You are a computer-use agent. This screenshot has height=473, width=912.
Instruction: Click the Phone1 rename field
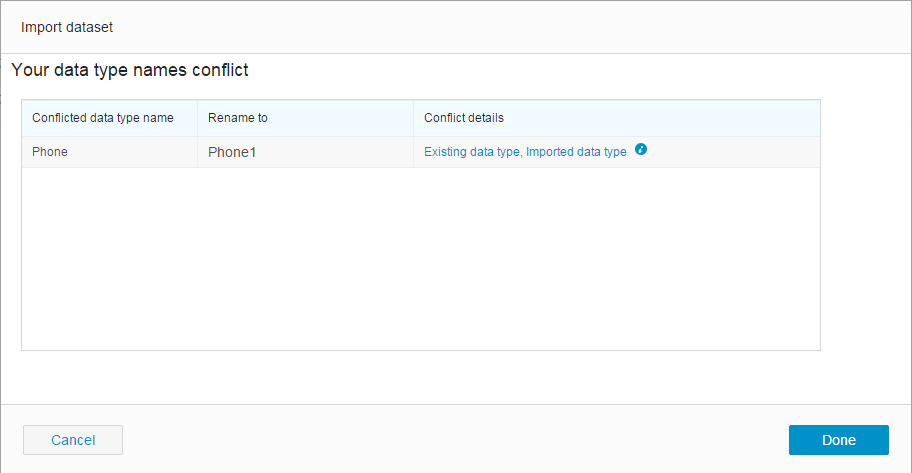(x=304, y=152)
